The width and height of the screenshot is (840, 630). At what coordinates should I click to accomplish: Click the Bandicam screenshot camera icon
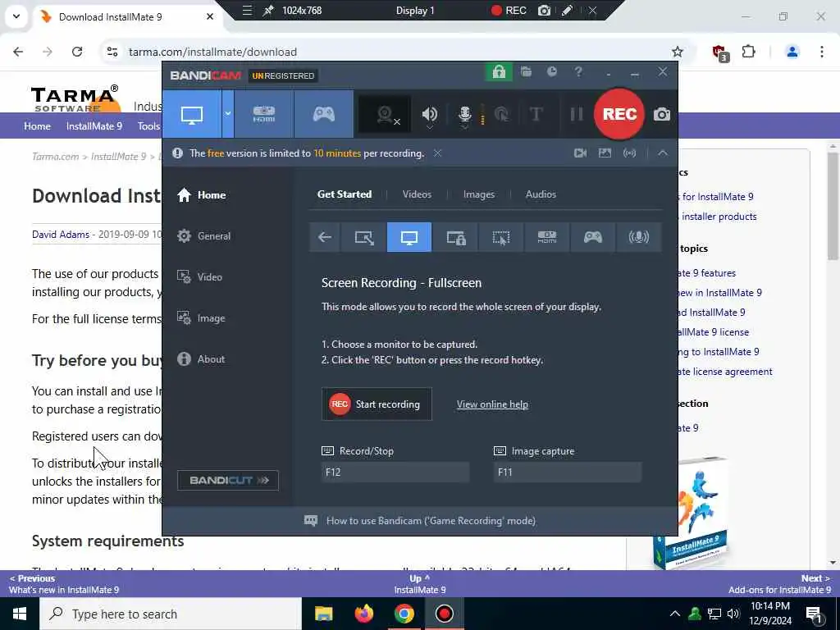[662, 114]
